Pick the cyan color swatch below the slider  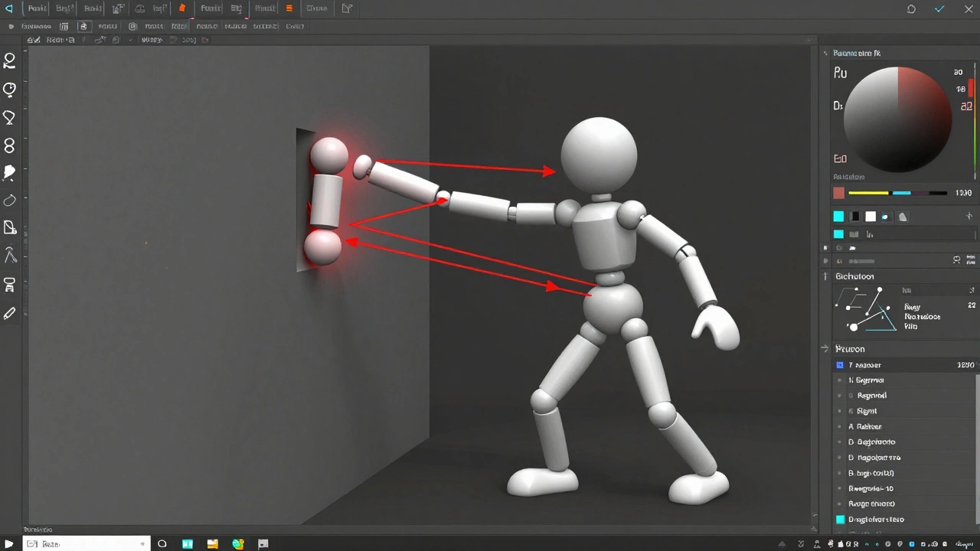click(838, 217)
